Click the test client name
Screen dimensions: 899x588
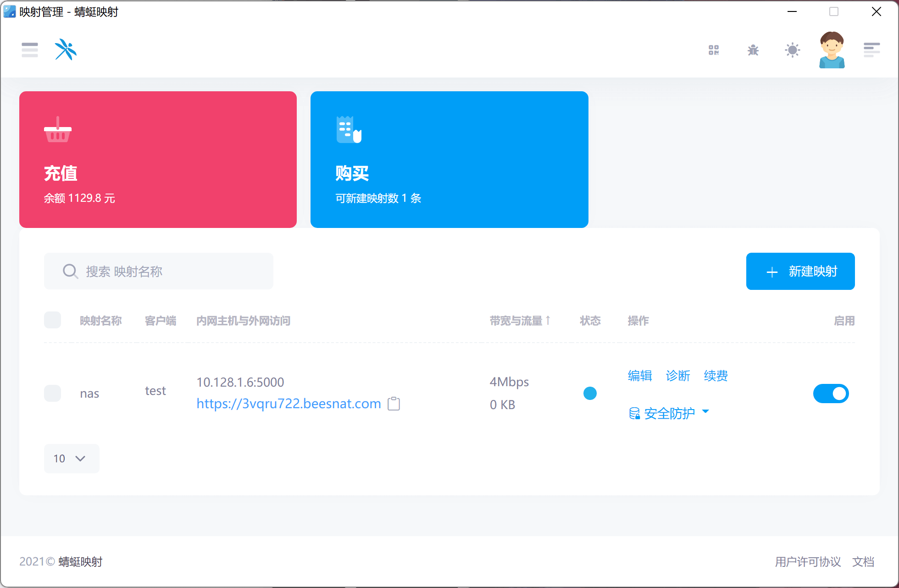[x=155, y=391]
